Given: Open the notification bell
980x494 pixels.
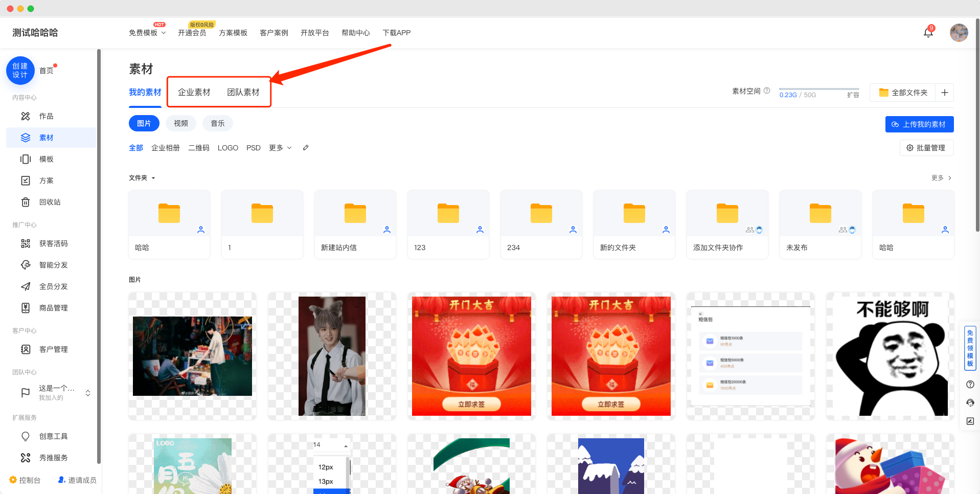Looking at the screenshot, I should (928, 33).
